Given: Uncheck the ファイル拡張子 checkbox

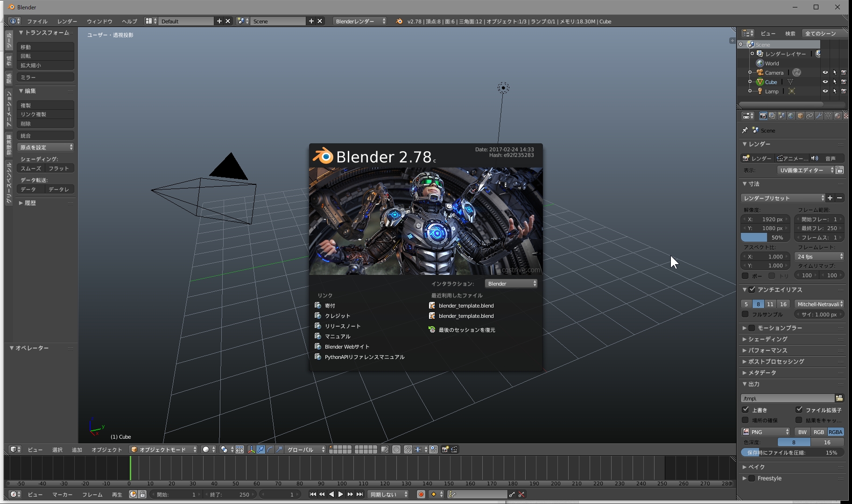Looking at the screenshot, I should [799, 410].
